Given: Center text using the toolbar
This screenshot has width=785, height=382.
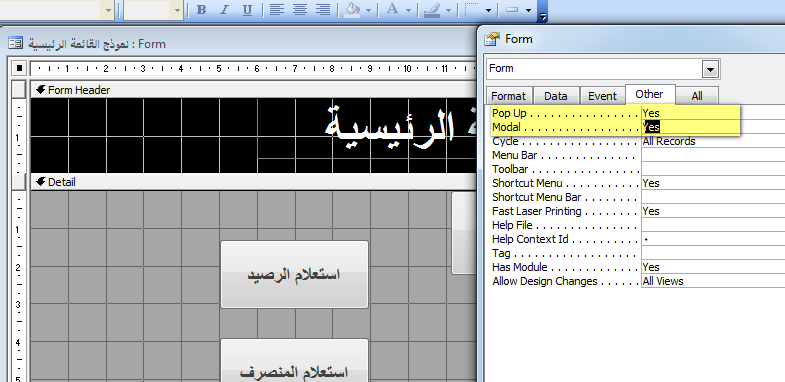Looking at the screenshot, I should [300, 10].
